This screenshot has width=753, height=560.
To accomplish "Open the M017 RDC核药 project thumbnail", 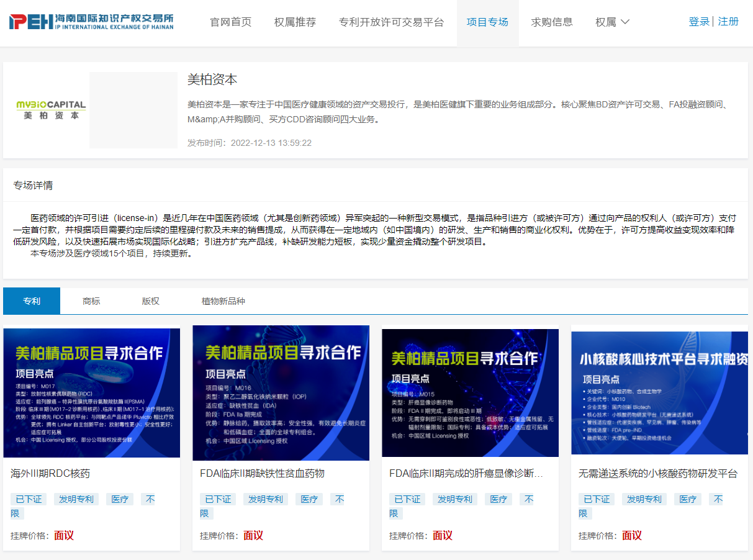I will 92,393.
